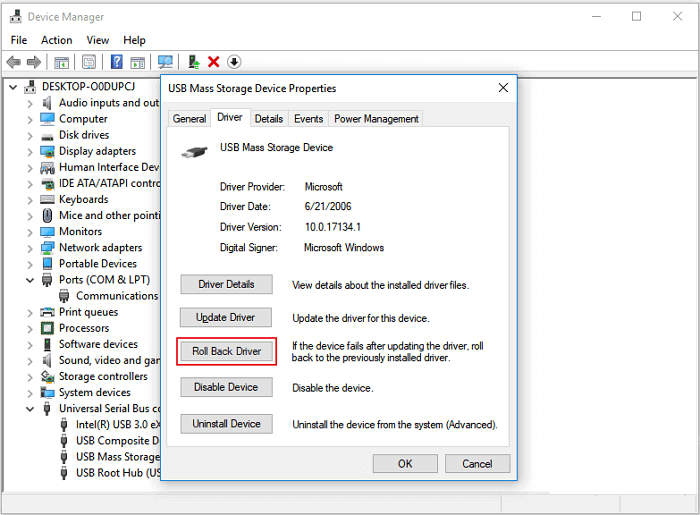
Task: Collapse the DESKTOP-O0DUPCJ root node
Action: (13, 87)
